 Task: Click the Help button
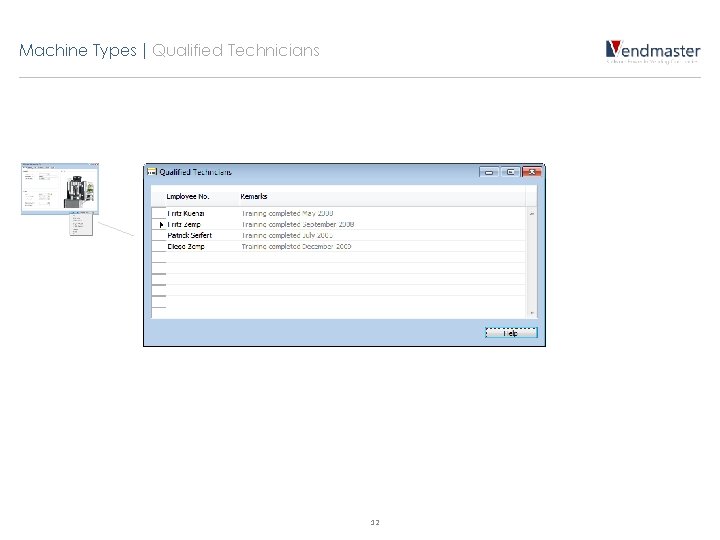[x=511, y=333]
